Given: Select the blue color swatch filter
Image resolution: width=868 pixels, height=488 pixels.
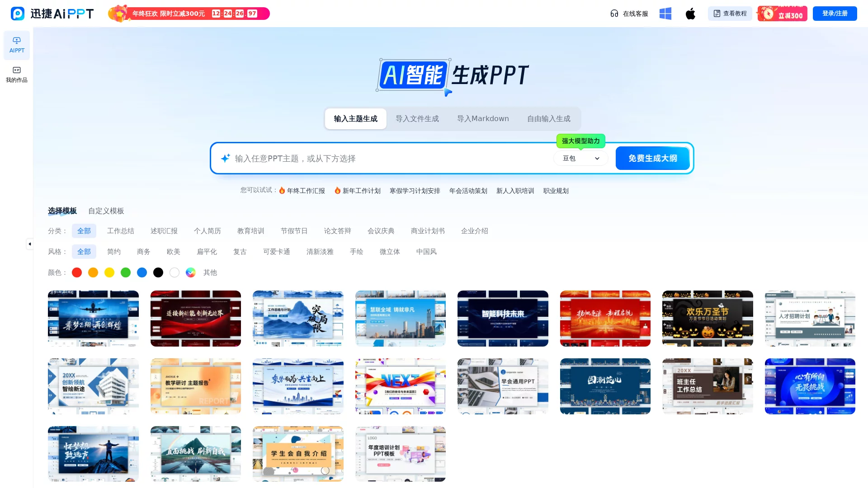Looking at the screenshot, I should pyautogui.click(x=142, y=272).
